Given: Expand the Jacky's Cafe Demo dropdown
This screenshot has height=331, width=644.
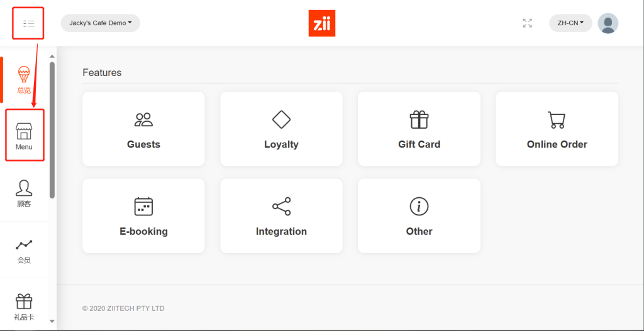Looking at the screenshot, I should pos(101,23).
